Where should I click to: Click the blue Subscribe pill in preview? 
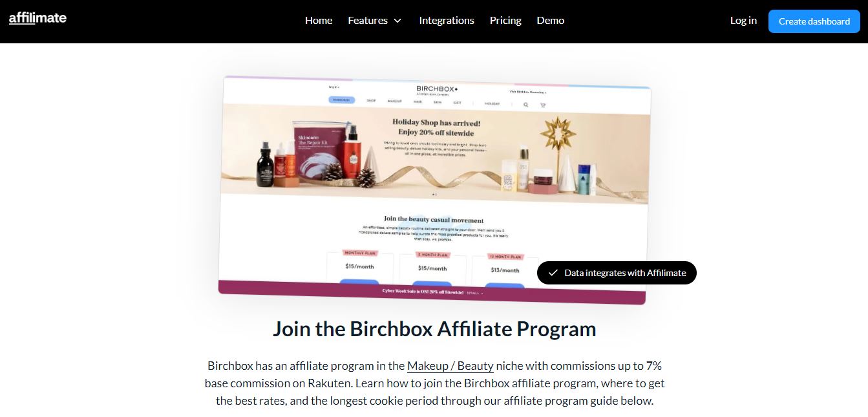coord(342,100)
